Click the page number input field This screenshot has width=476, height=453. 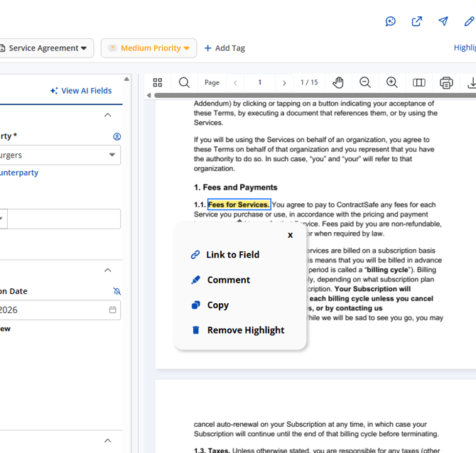click(259, 82)
